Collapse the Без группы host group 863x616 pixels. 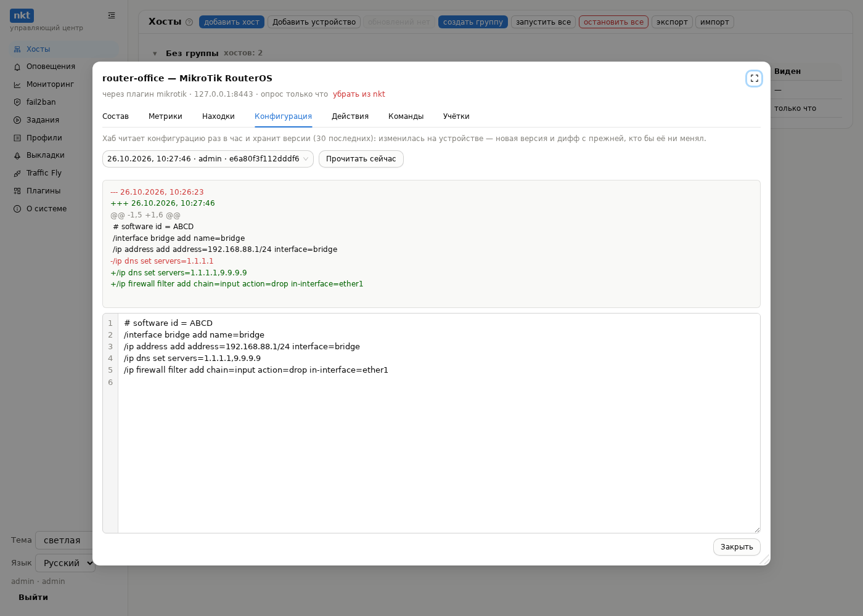pyautogui.click(x=155, y=54)
